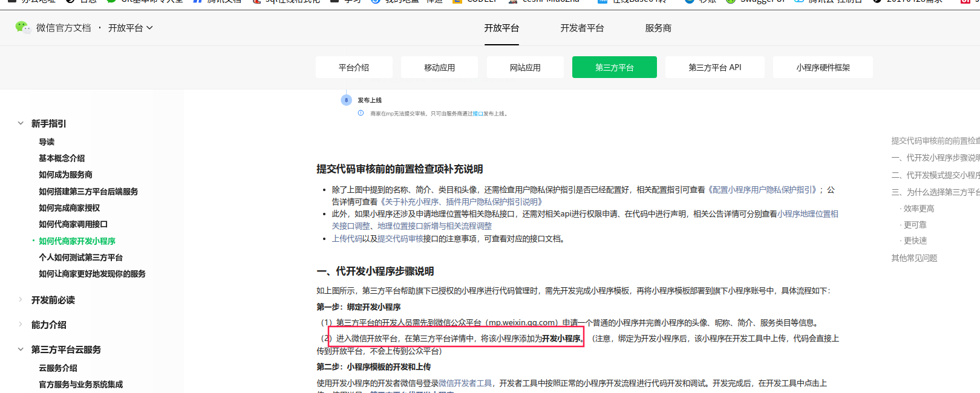Click the 发布上线 step label in the diagram

[x=370, y=100]
